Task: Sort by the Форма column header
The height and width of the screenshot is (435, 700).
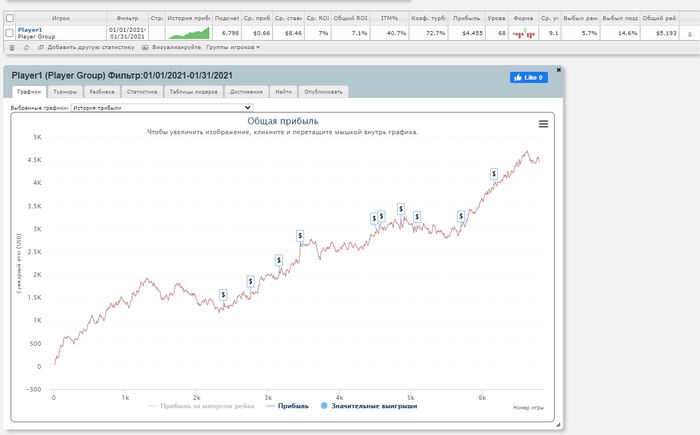Action: tap(523, 18)
